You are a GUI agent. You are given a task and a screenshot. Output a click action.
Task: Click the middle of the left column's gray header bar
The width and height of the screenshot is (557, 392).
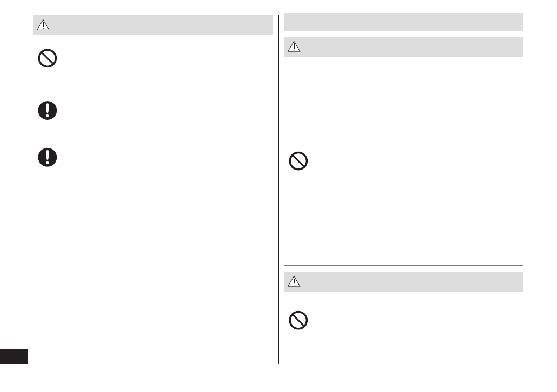(x=153, y=25)
